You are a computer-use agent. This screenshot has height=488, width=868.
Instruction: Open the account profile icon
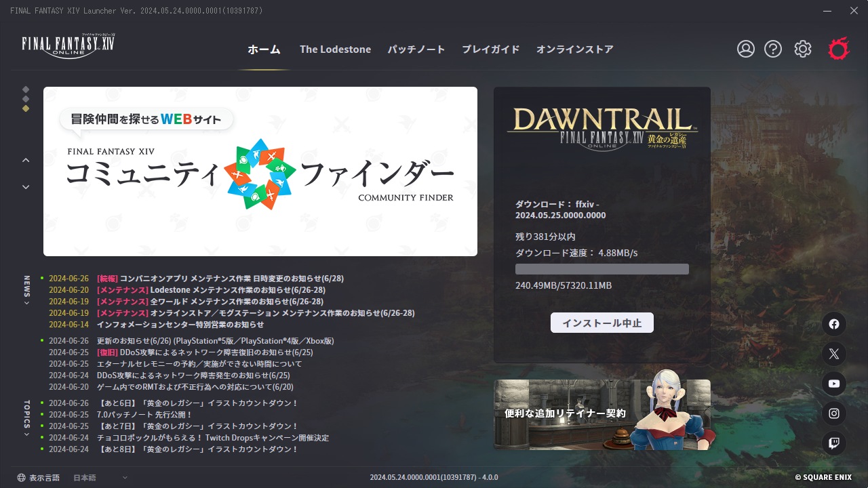click(746, 49)
